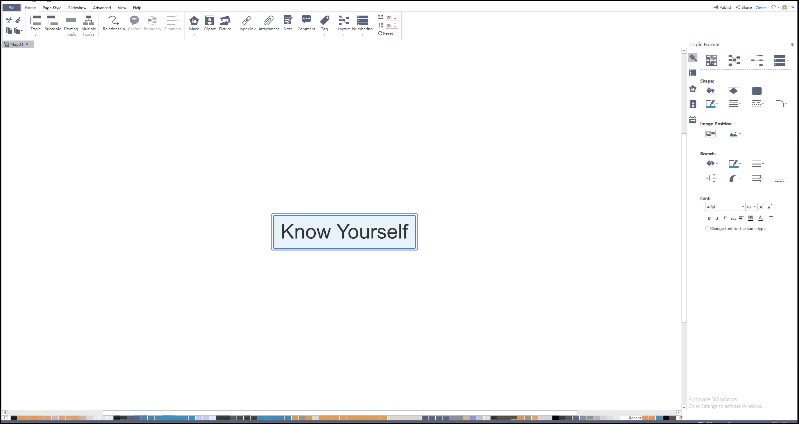Screen dimensions: 799x424
Task: Click the vertical scrollbar of the canvas
Action: pyautogui.click(x=684, y=227)
